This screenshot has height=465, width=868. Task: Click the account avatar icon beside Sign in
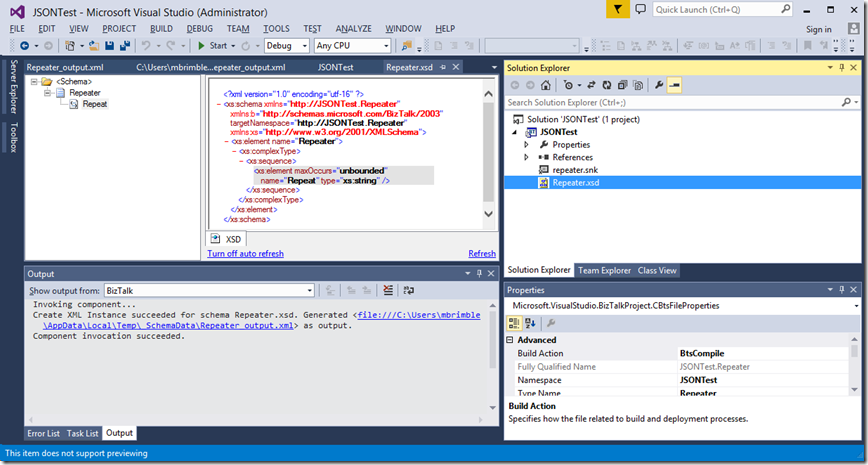[x=853, y=29]
